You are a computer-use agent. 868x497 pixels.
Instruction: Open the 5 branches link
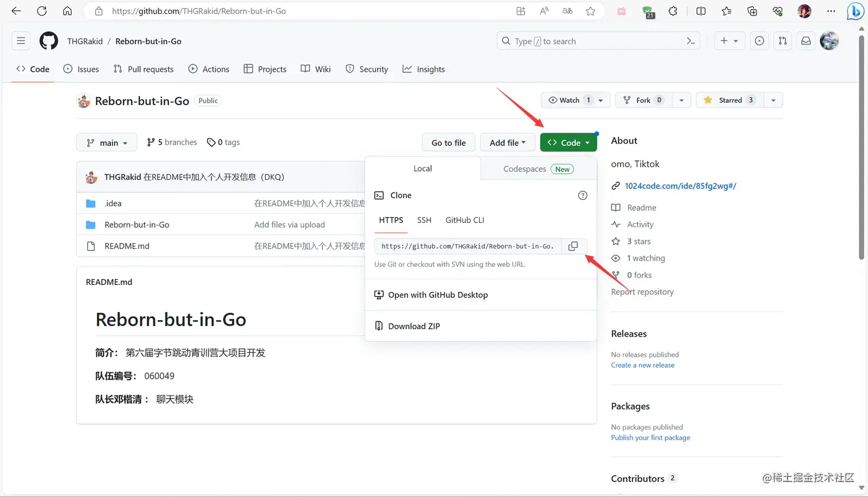tap(172, 142)
